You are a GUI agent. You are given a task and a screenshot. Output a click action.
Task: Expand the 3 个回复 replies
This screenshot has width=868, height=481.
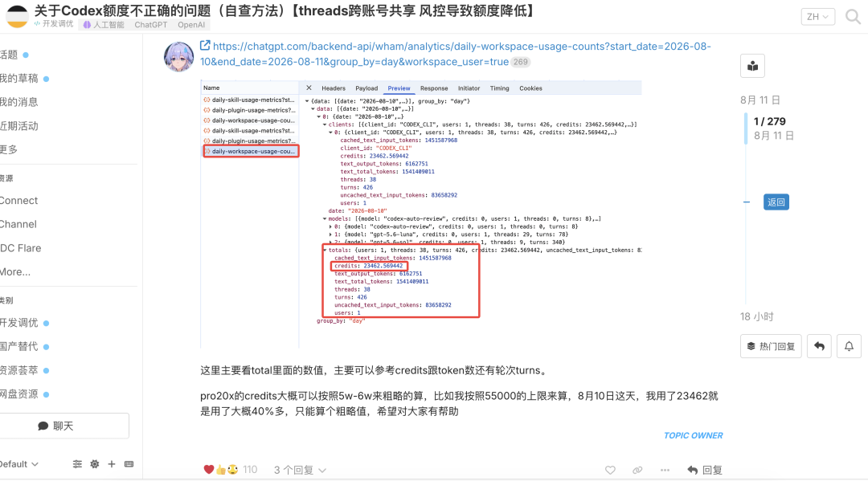(300, 470)
